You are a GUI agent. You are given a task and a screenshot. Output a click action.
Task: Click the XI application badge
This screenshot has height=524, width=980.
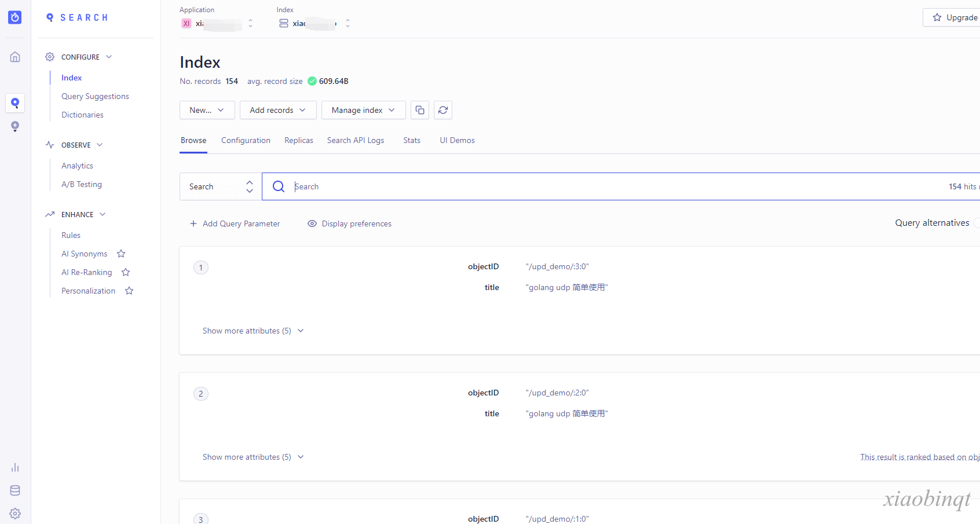click(x=187, y=23)
